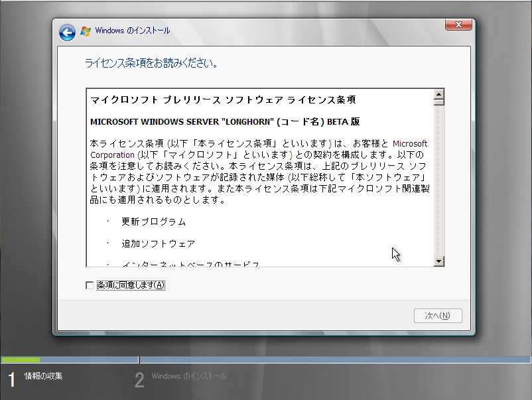Click the Windows のインストール title text
Screen dimensions: 532x400
[132, 31]
